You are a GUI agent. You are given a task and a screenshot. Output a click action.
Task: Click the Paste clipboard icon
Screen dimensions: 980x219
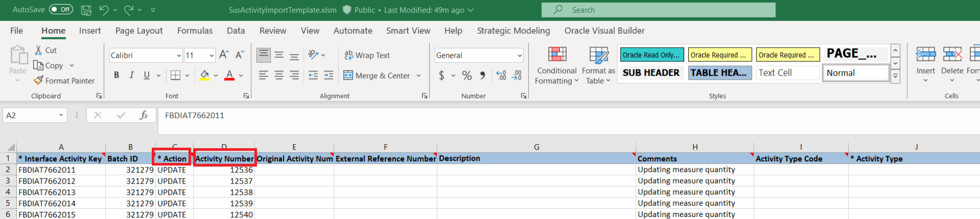point(18,55)
